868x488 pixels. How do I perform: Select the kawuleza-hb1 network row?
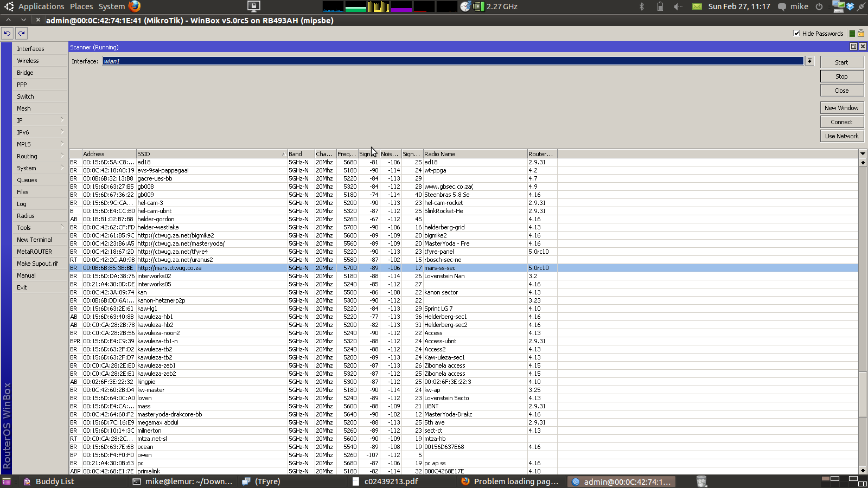(x=464, y=317)
